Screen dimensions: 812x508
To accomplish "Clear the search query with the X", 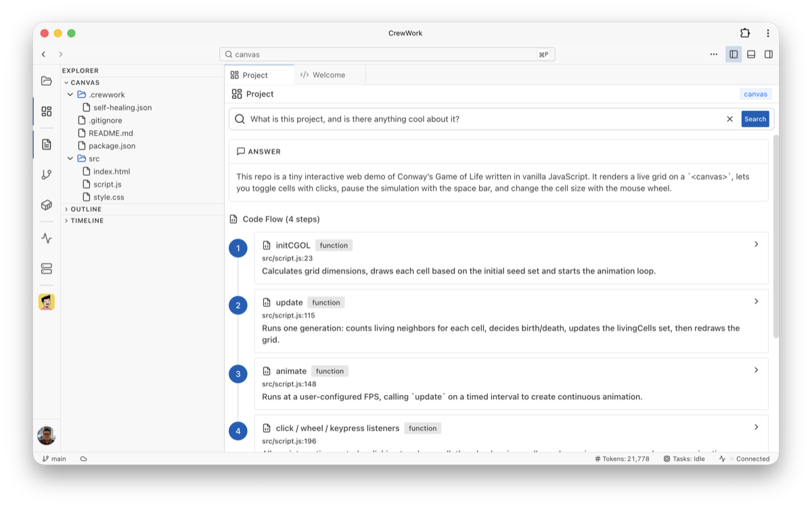I will coord(729,119).
